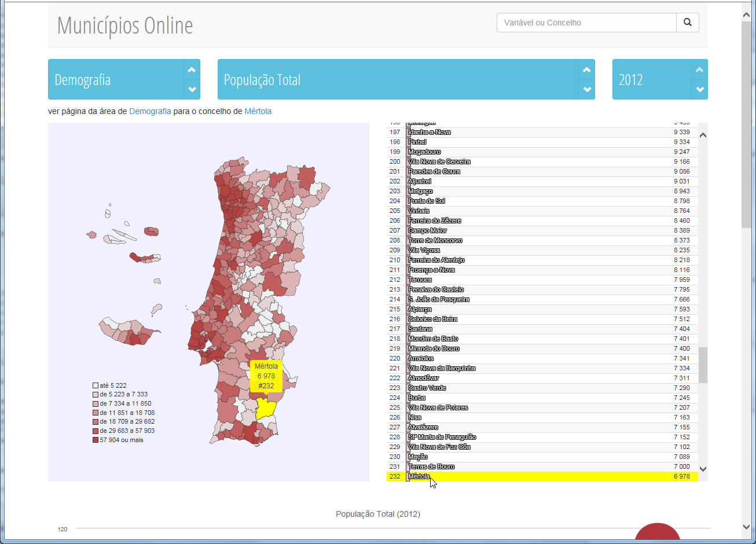Select the highlighted Mértola list row
Screen dimensions: 756x544
click(541, 476)
